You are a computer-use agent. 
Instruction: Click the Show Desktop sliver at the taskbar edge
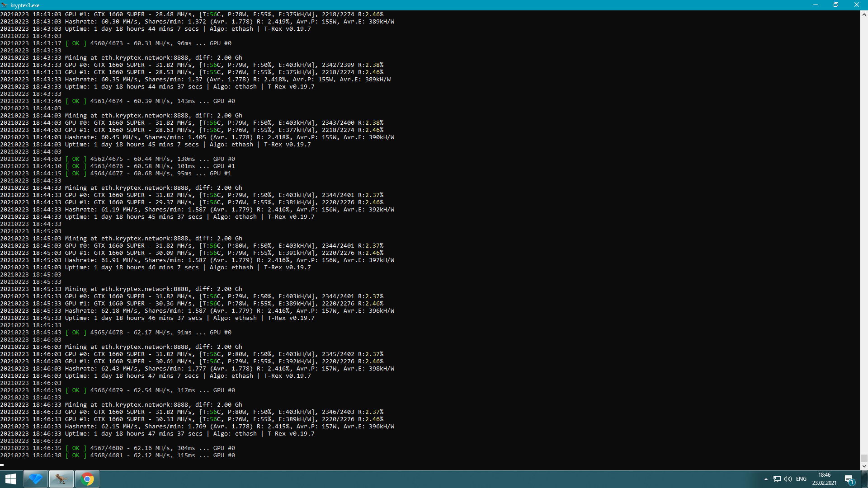tap(866, 479)
